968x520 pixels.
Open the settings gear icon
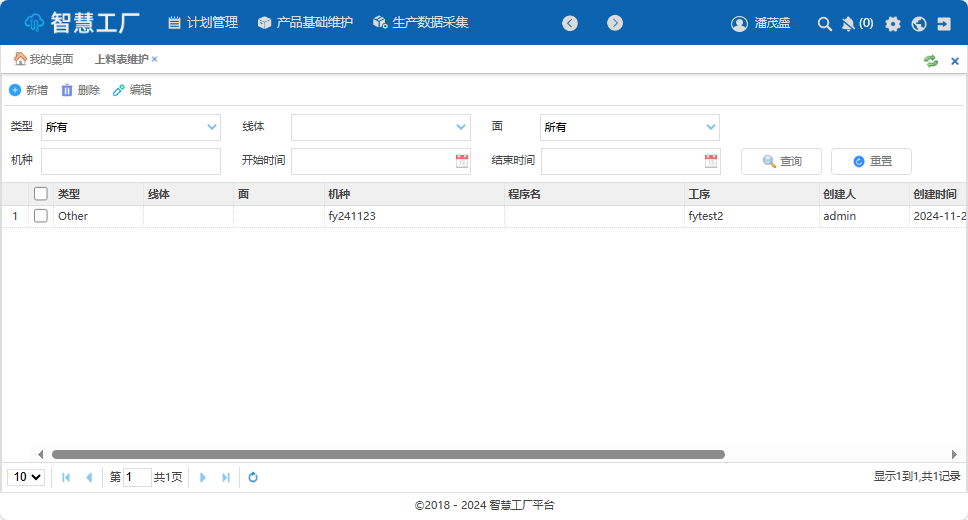click(x=893, y=23)
